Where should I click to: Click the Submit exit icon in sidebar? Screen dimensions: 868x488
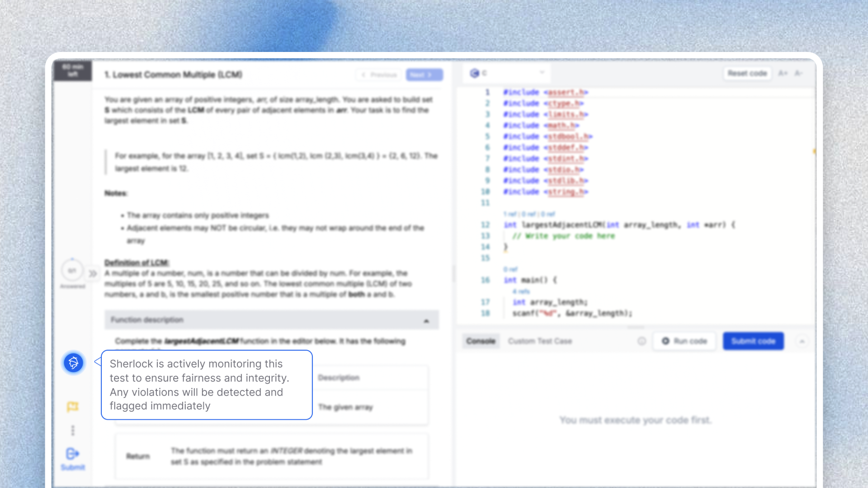(x=72, y=454)
